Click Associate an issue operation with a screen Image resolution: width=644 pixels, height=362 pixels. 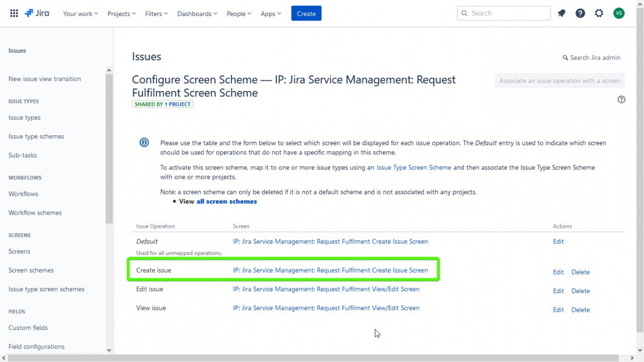click(x=559, y=81)
